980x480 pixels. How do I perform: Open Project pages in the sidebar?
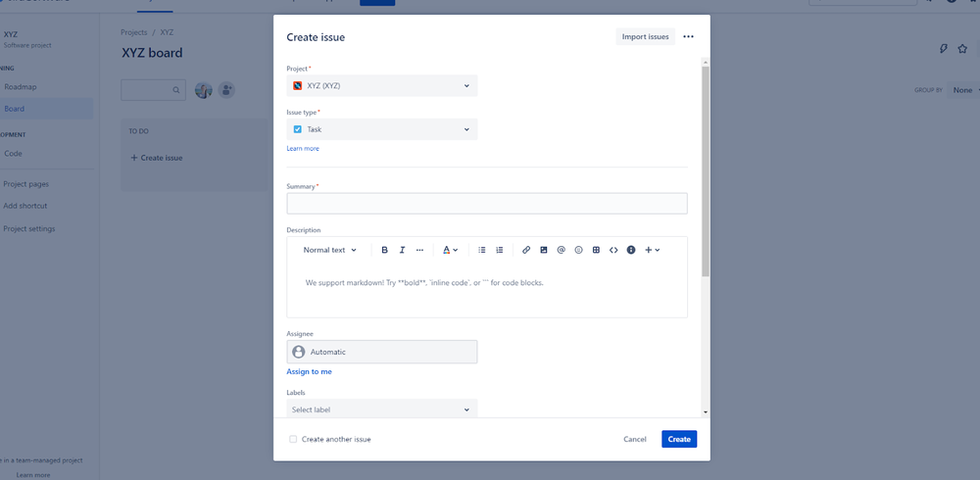[25, 184]
